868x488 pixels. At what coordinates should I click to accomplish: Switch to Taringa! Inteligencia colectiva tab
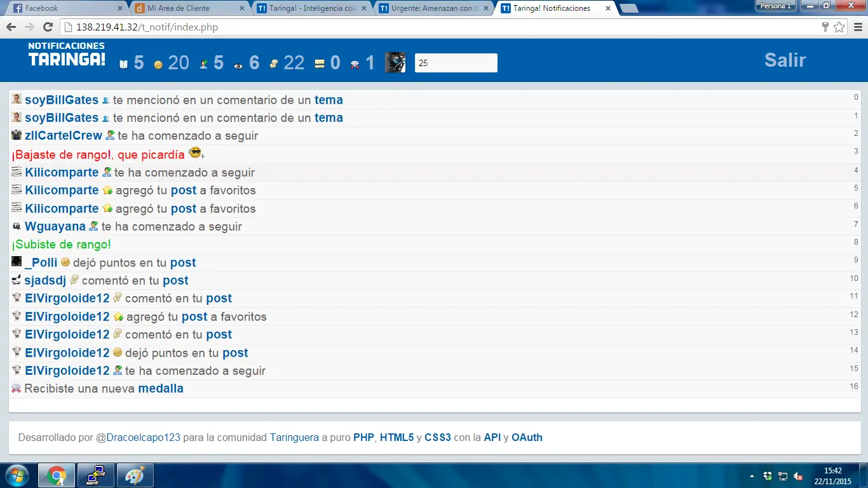click(x=311, y=8)
